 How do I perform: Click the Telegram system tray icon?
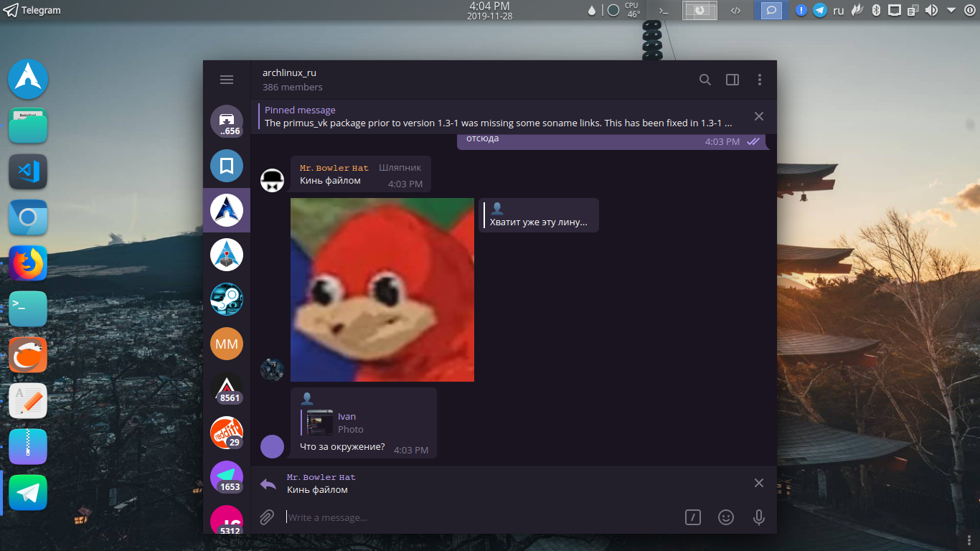click(819, 10)
